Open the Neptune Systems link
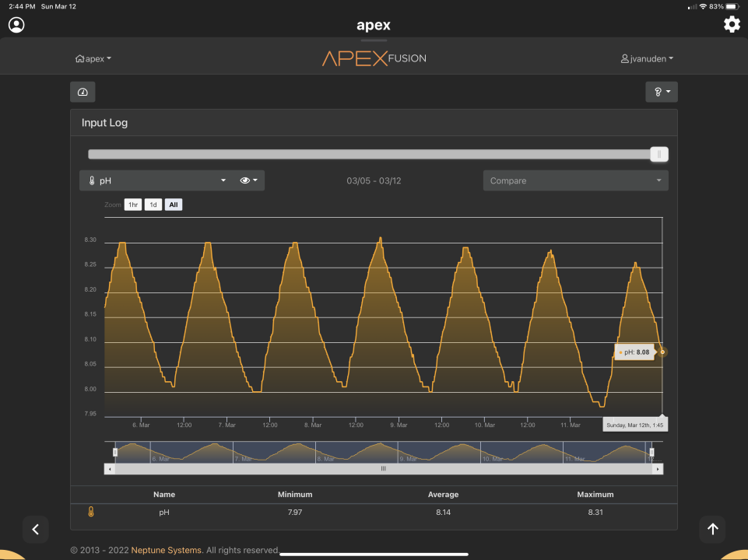Image resolution: width=748 pixels, height=560 pixels. pos(167,550)
